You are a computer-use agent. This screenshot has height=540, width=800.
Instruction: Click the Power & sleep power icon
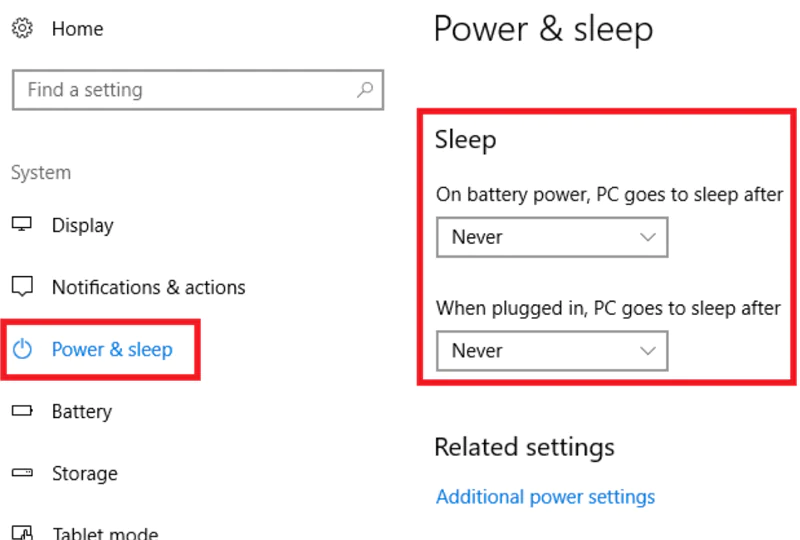tap(22, 349)
